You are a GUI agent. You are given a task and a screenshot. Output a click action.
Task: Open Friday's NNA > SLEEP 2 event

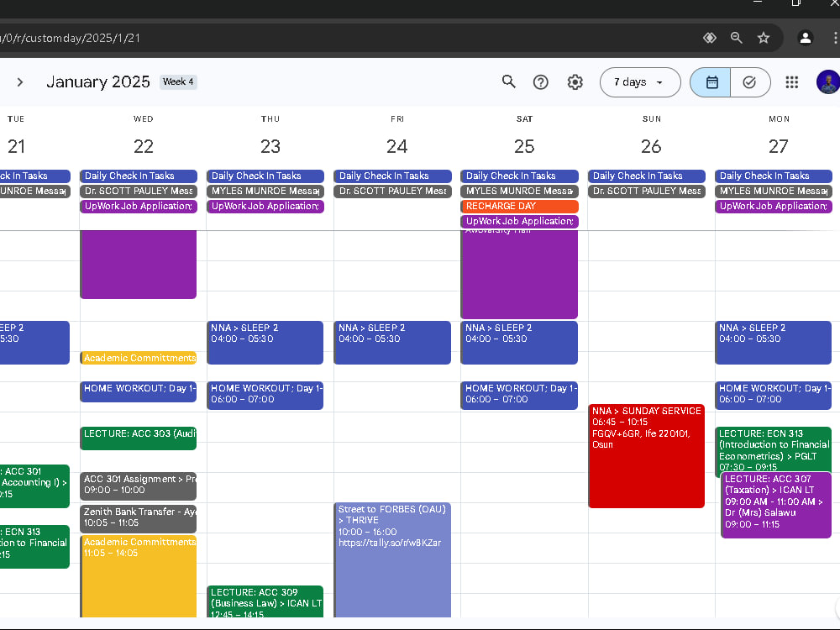(392, 343)
